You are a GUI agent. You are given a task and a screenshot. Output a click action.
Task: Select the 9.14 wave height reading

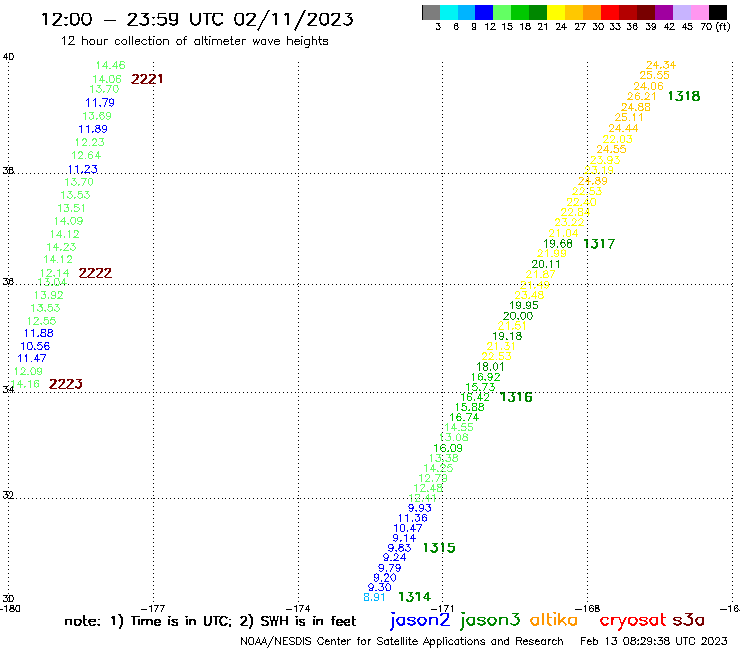pos(404,538)
